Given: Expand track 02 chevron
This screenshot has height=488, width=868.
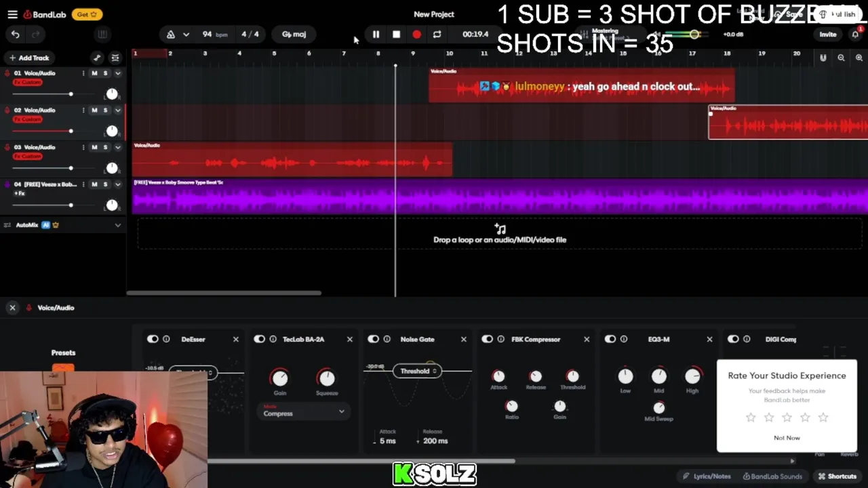Looking at the screenshot, I should [x=117, y=110].
